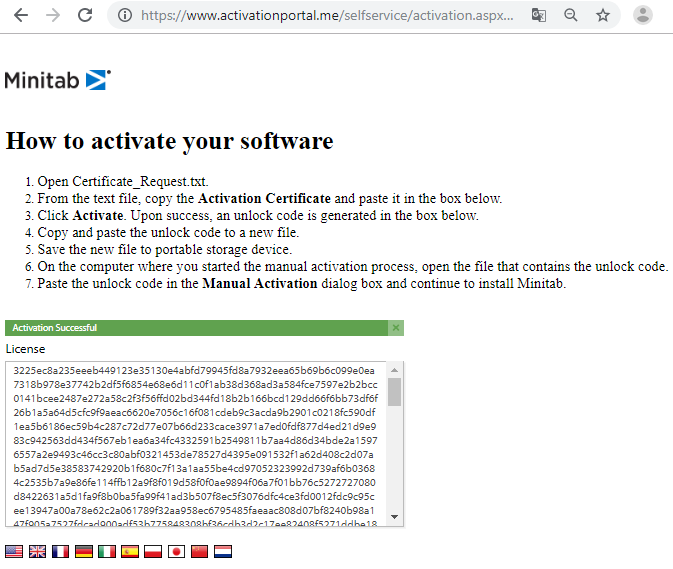673x569 pixels.
Task: Click the 'Activation Successful' banner text
Action: point(55,328)
